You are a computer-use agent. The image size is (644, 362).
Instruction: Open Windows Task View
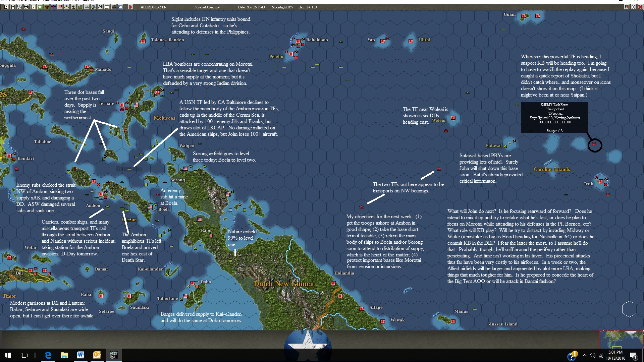click(24, 355)
